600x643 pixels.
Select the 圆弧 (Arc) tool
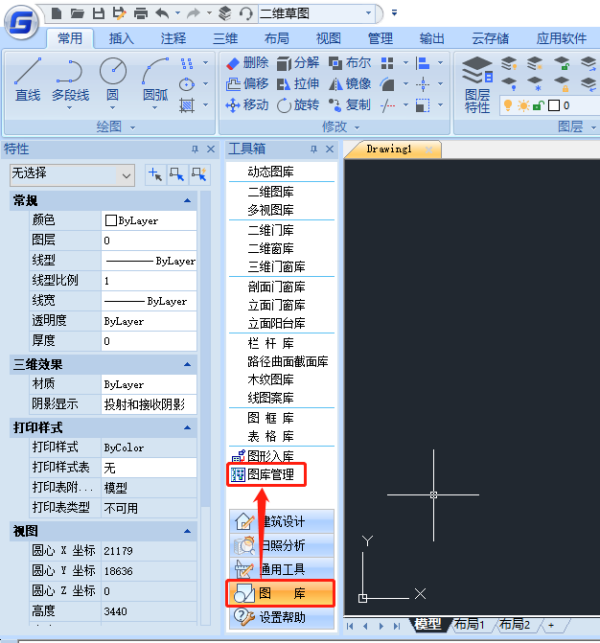tap(155, 80)
